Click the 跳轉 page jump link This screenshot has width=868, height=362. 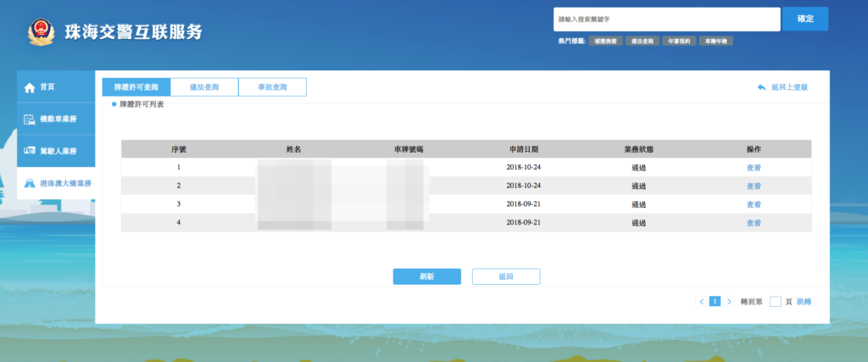[x=804, y=301]
